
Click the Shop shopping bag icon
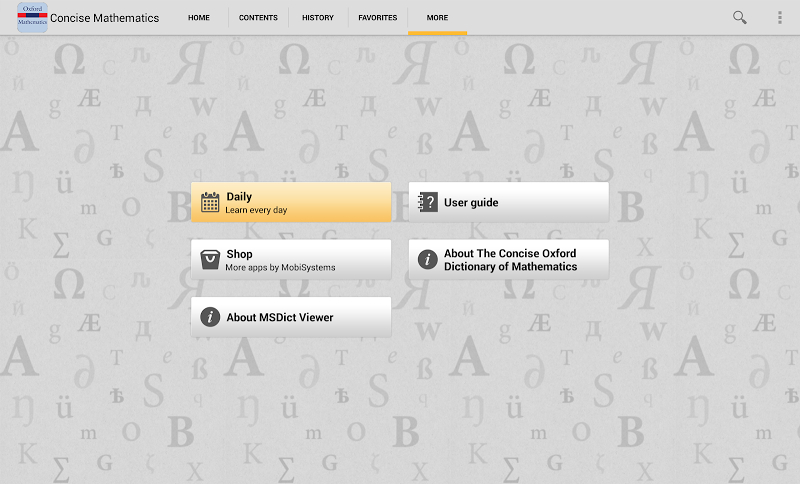(210, 260)
